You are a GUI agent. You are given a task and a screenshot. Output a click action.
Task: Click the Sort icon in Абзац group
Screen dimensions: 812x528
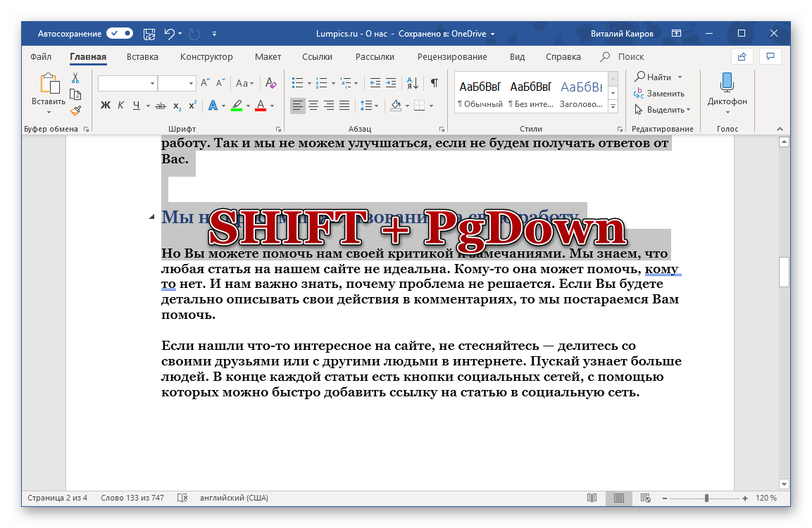(413, 83)
